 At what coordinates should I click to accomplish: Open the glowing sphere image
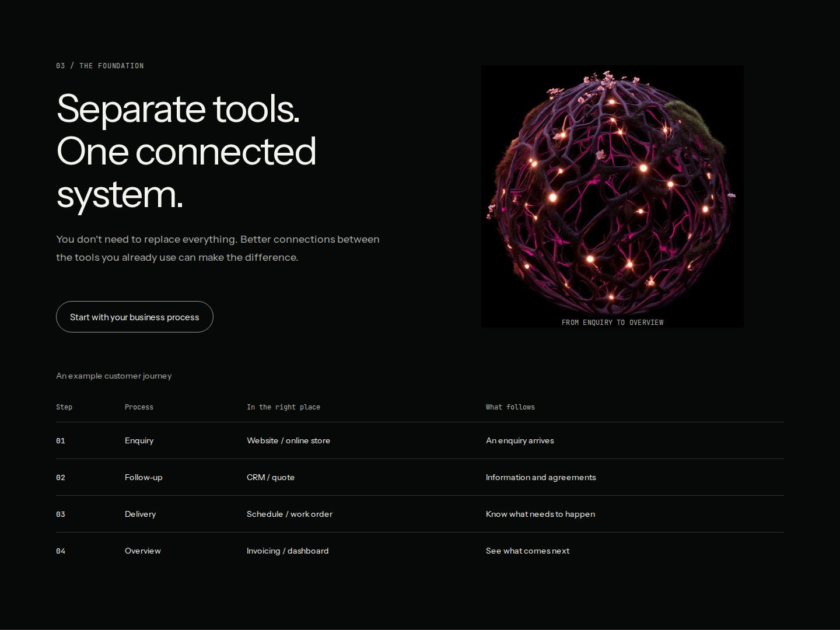click(612, 196)
